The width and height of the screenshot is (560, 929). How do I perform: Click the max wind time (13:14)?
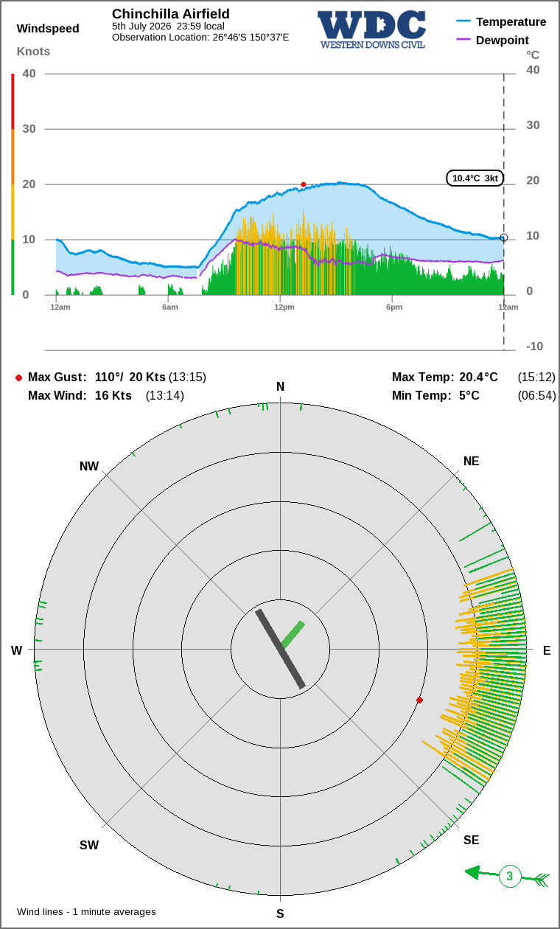point(165,395)
